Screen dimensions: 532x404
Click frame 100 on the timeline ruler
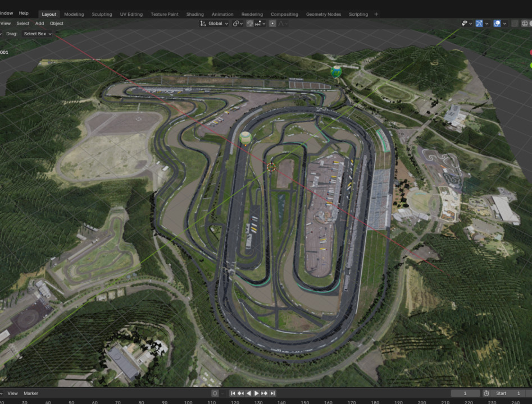click(x=188, y=402)
